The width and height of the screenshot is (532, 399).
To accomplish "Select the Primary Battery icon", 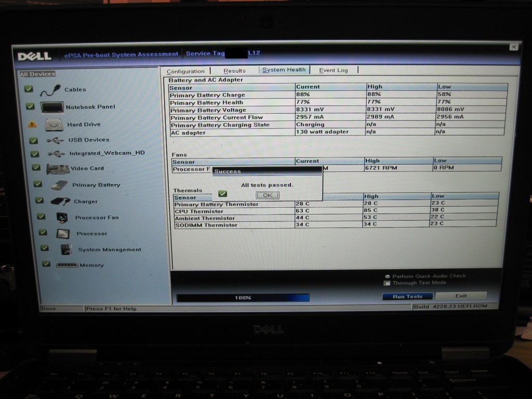I will pos(59,185).
